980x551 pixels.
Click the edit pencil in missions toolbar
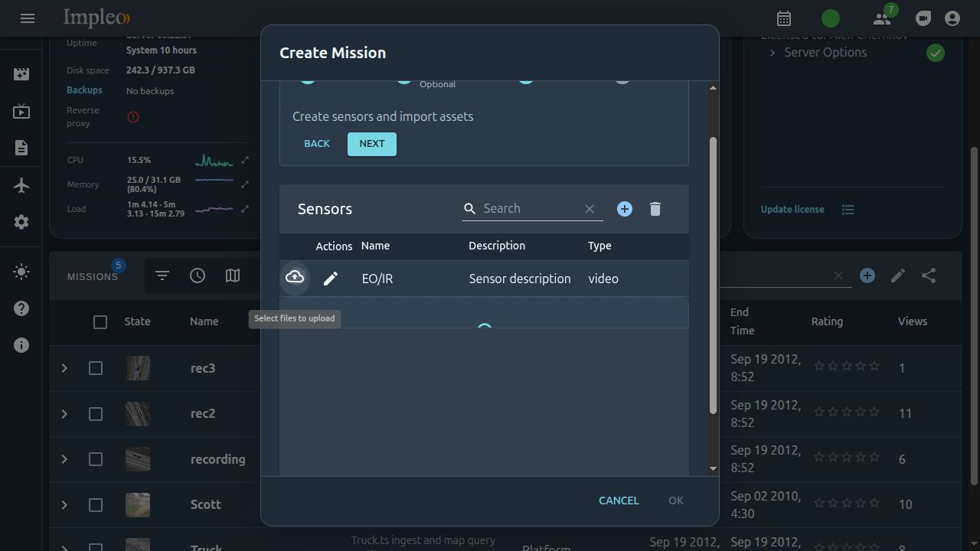tap(898, 275)
